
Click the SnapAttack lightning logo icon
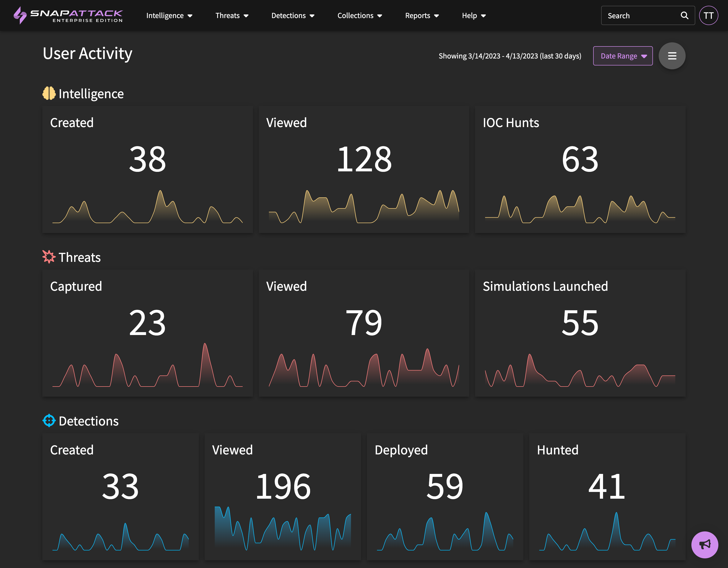[x=20, y=15]
